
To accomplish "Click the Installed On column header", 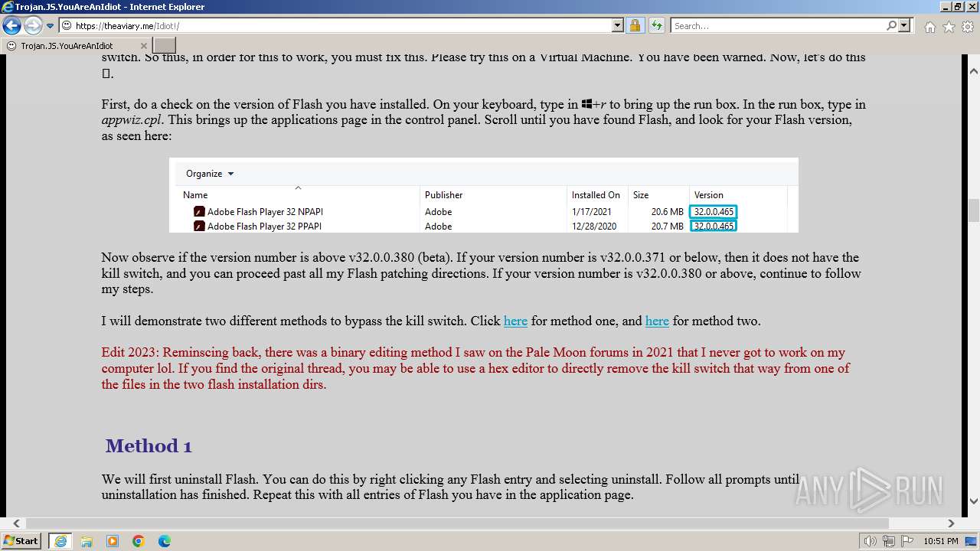I will coord(596,195).
